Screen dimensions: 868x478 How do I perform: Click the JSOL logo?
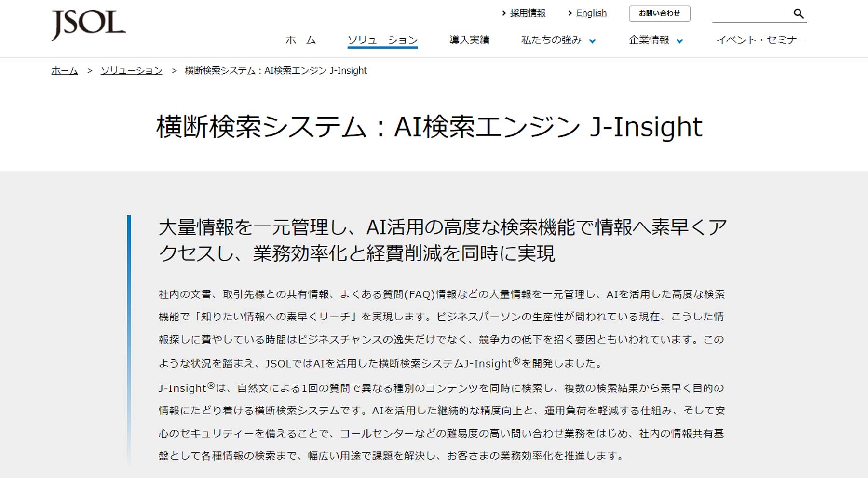(88, 25)
